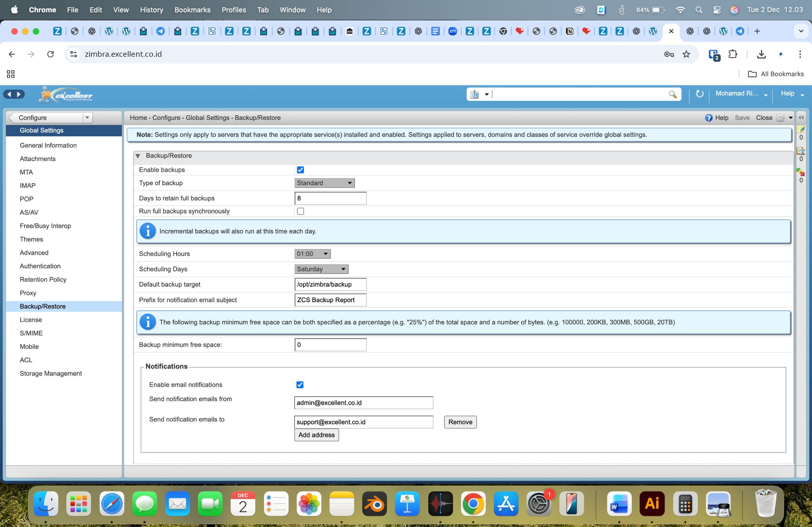
Task: Refresh the admin console using the circular arrow icon
Action: click(699, 94)
